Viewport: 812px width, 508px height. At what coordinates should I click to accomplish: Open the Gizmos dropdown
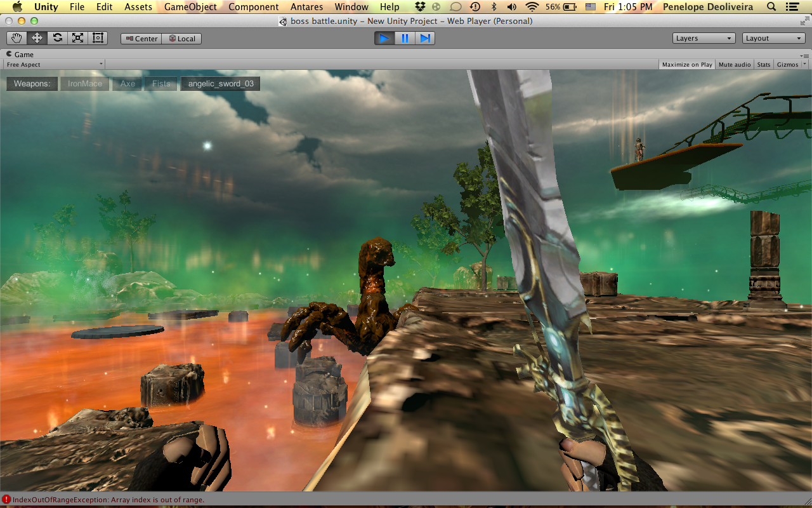(791, 65)
